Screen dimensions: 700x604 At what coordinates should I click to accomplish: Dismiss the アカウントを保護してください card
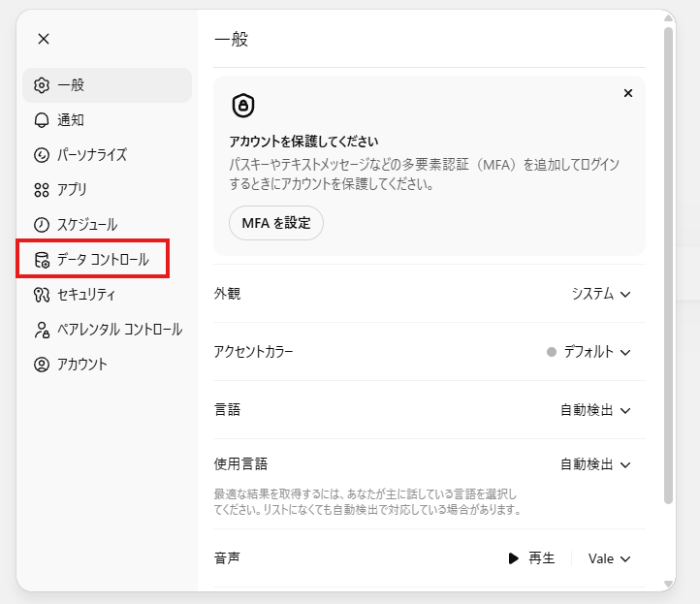tap(628, 93)
